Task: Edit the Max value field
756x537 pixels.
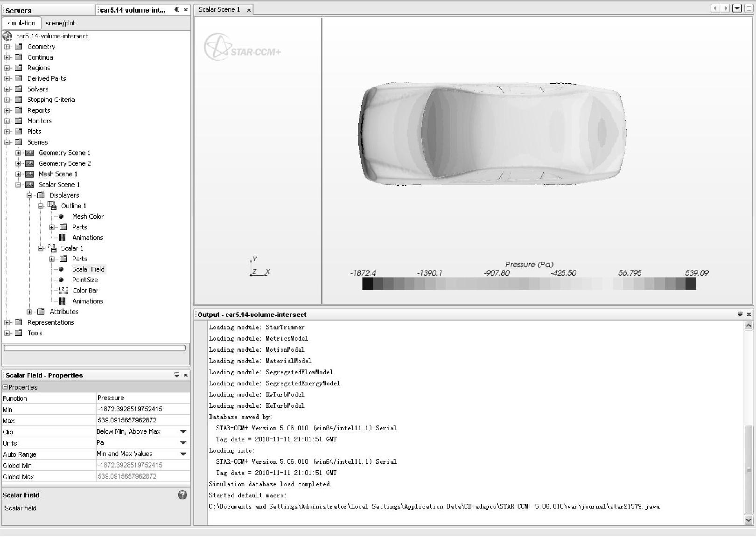Action: click(143, 420)
